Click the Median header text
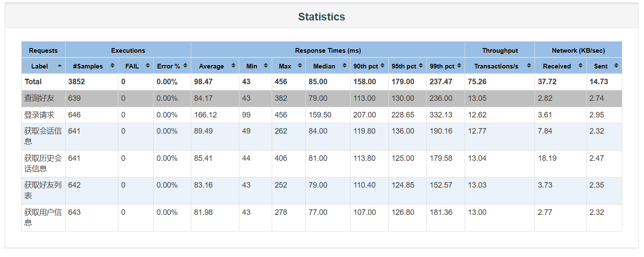This screenshot has height=257, width=644. point(324,66)
